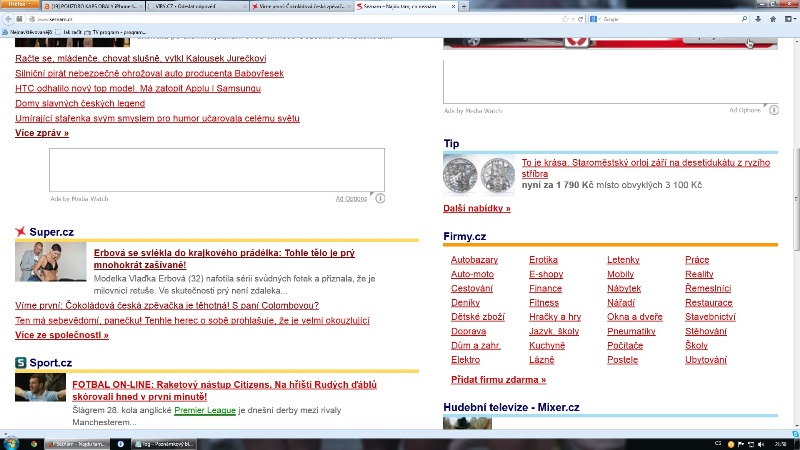Open the Firefox menu button
This screenshot has height=450, width=800.
tap(19, 4)
